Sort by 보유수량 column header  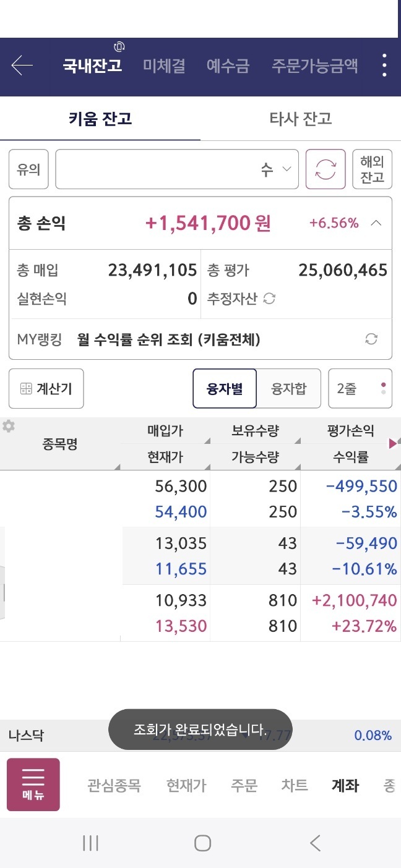[256, 431]
